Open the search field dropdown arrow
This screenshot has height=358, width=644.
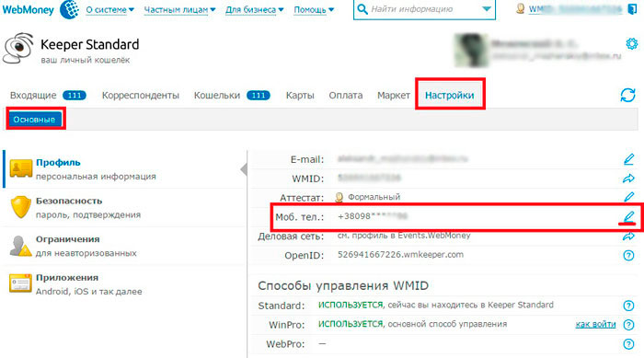click(487, 9)
